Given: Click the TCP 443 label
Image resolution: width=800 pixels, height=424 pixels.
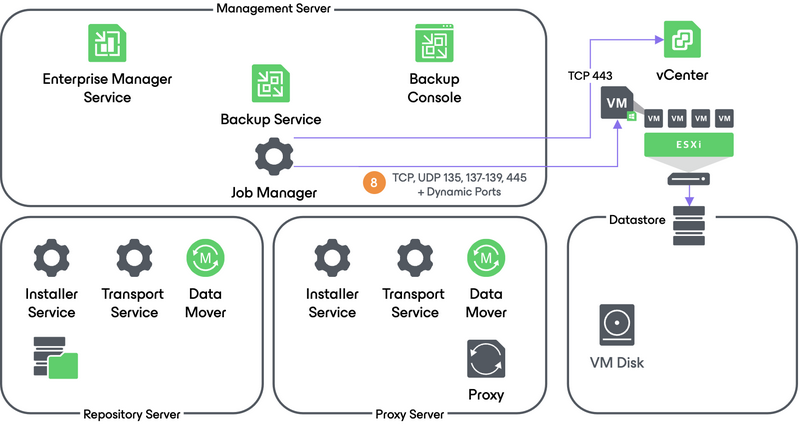Looking at the screenshot, I should point(591,75).
